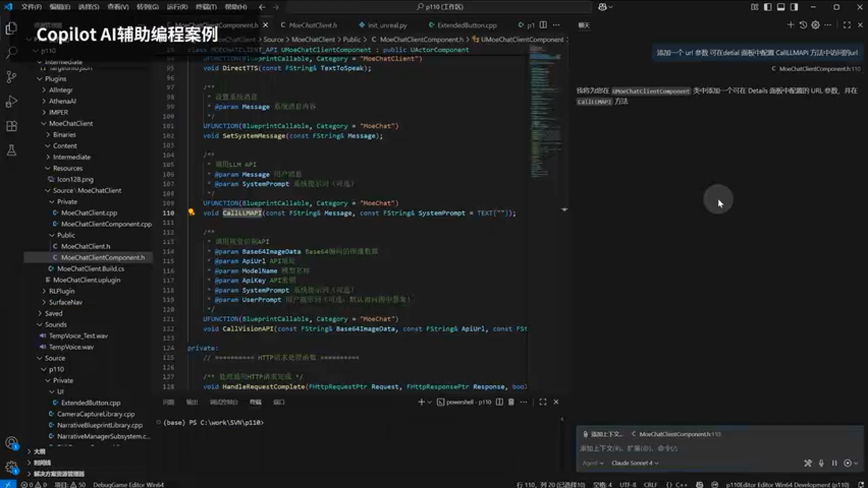Click the lightbulb code action on line 110
This screenshot has width=868, height=488.
click(191, 212)
